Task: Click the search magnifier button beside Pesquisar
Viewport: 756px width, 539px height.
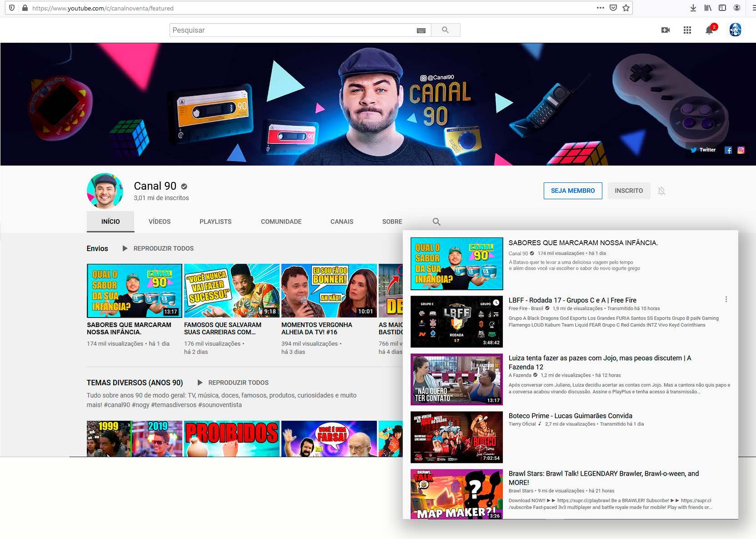Action: coord(446,30)
